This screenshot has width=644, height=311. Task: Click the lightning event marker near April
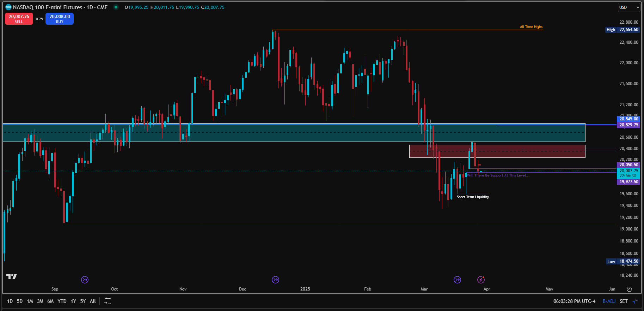click(481, 280)
